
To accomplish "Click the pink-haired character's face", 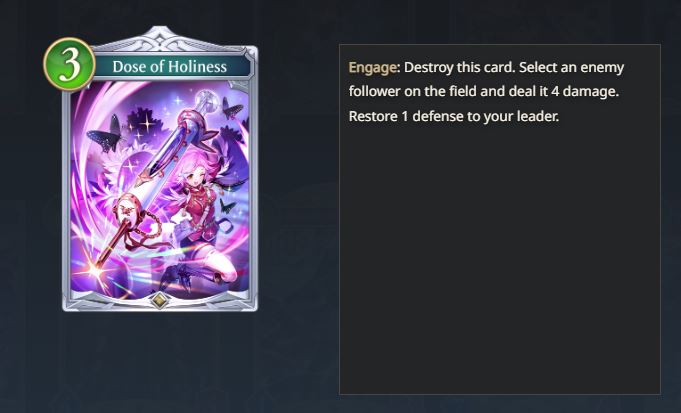I will tap(192, 176).
